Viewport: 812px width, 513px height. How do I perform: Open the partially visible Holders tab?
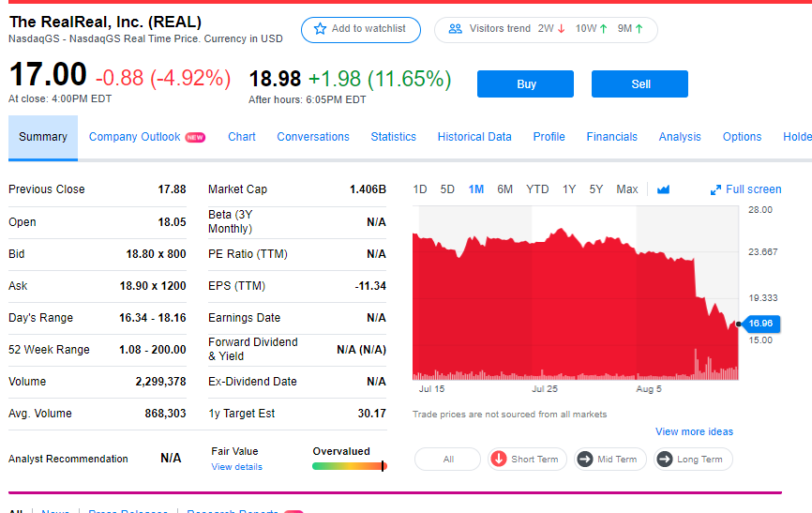pos(798,137)
